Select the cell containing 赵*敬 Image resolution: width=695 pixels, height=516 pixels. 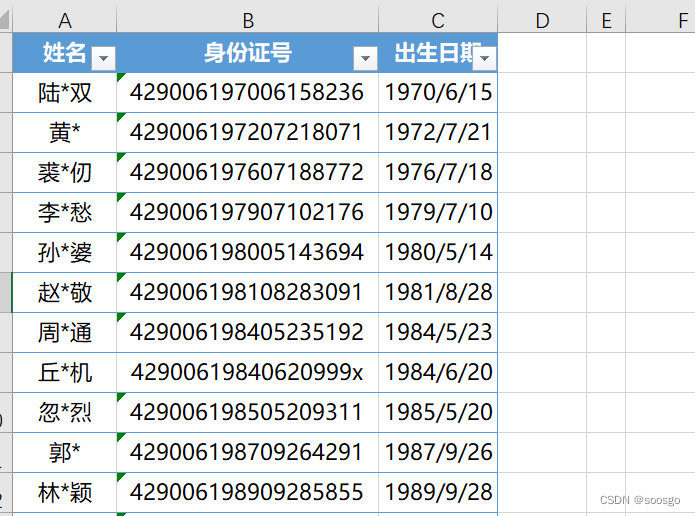65,293
